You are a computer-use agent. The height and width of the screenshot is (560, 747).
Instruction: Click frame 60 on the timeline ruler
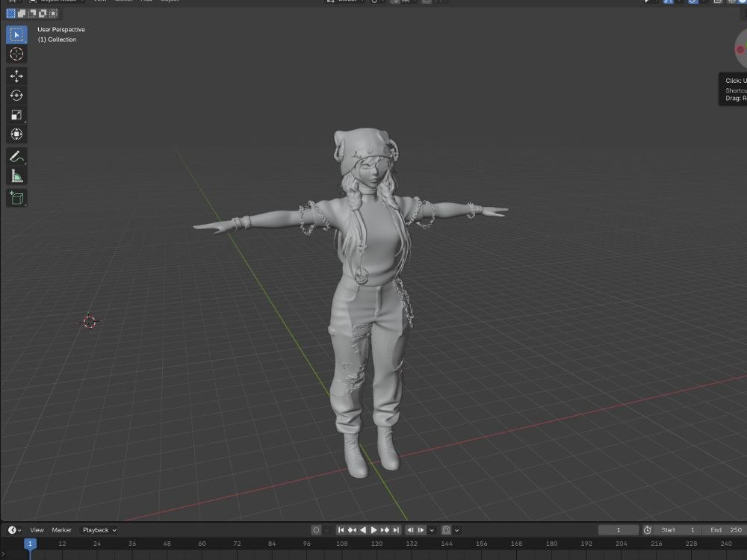pyautogui.click(x=202, y=544)
